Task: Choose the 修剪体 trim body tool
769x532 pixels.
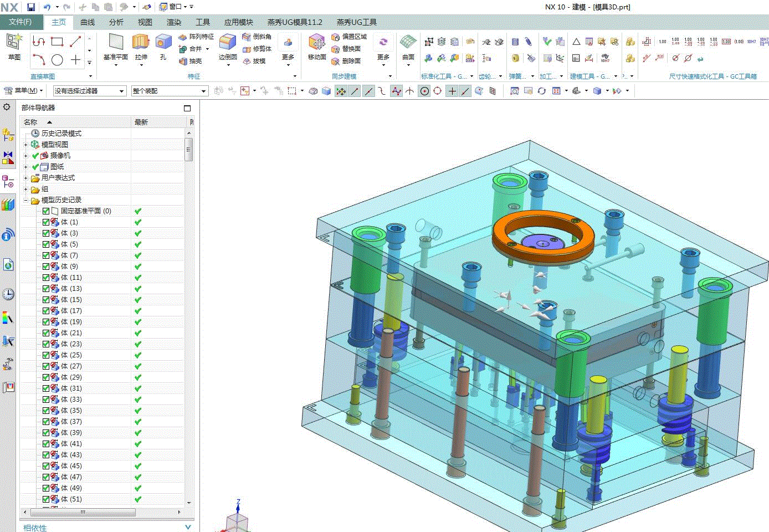Action: pyautogui.click(x=257, y=49)
